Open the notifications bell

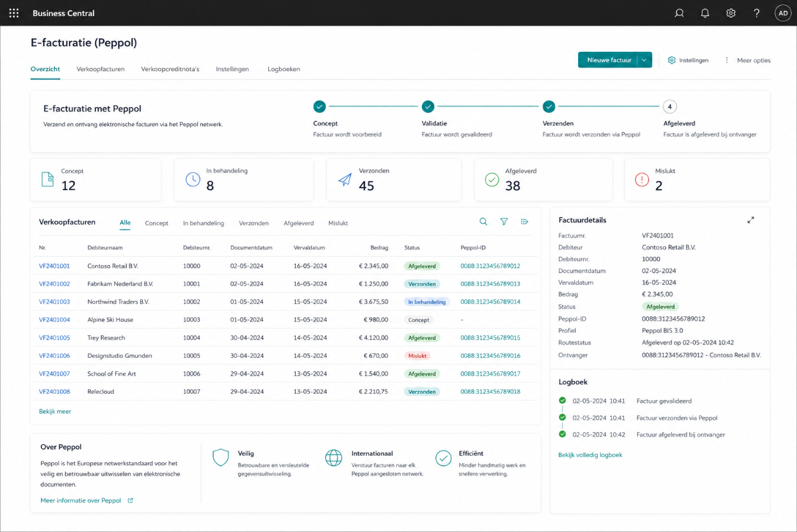[x=705, y=13]
